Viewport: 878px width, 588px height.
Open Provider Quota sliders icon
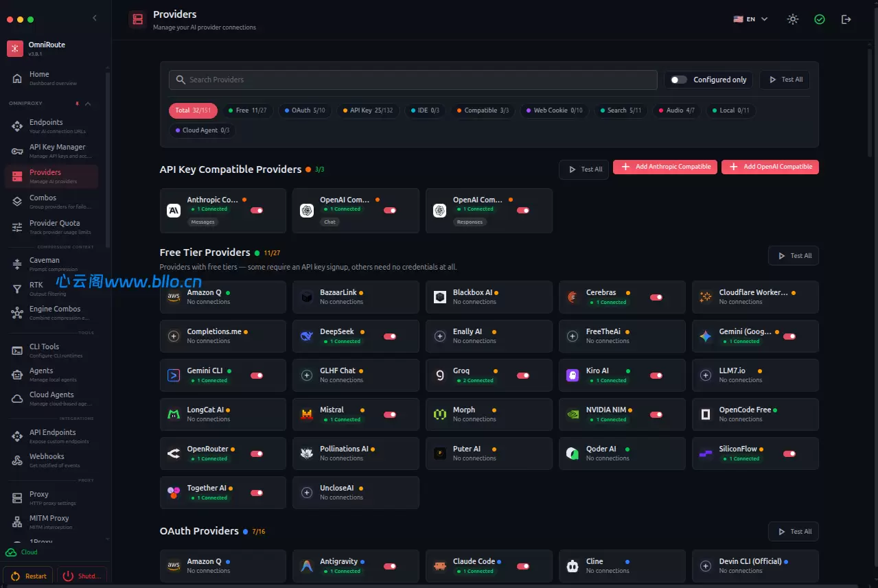point(17,227)
